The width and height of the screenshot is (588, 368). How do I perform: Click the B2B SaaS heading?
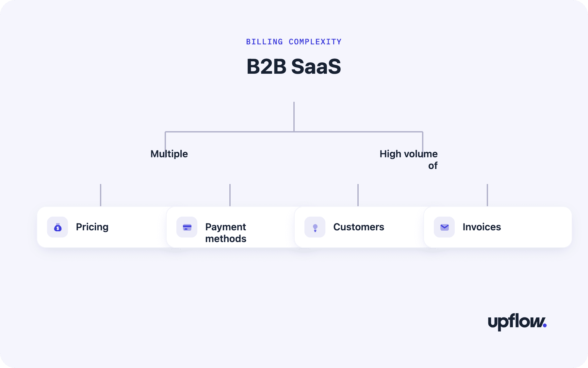(294, 67)
